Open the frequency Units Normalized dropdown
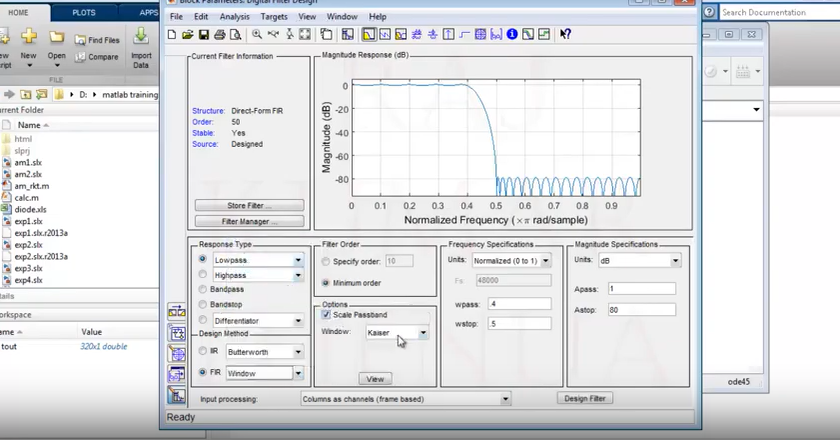840x440 pixels. coord(511,261)
